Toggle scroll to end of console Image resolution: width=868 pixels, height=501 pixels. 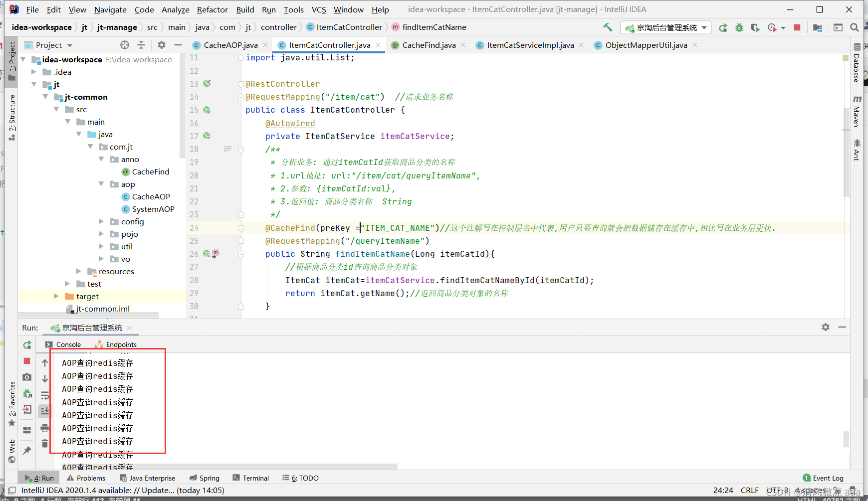point(45,411)
